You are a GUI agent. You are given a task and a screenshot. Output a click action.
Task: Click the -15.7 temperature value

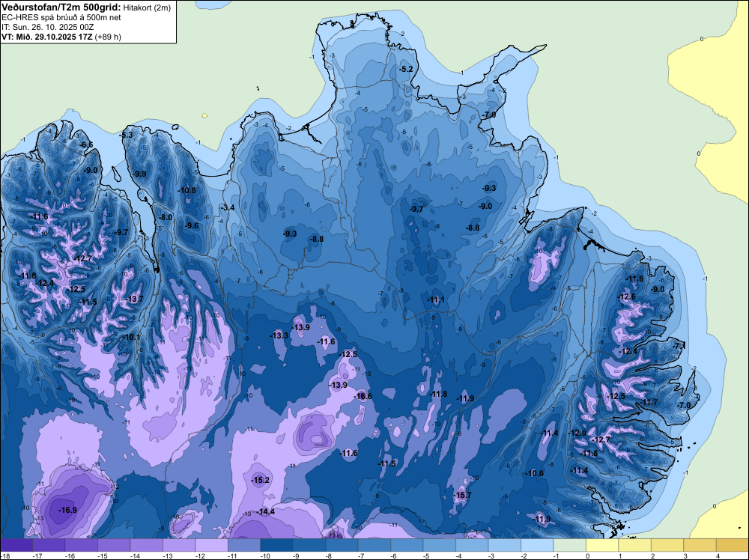(x=462, y=495)
